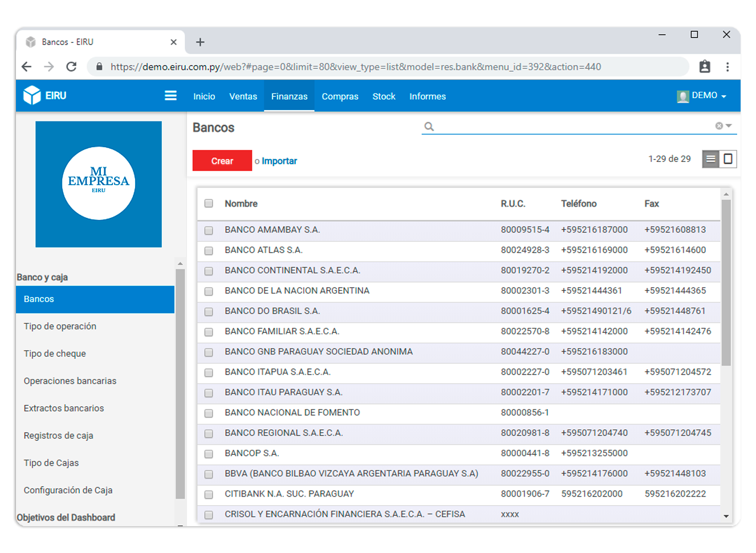Close the Bancos - EIRU tab
The width and height of the screenshot is (756, 553).
[173, 42]
